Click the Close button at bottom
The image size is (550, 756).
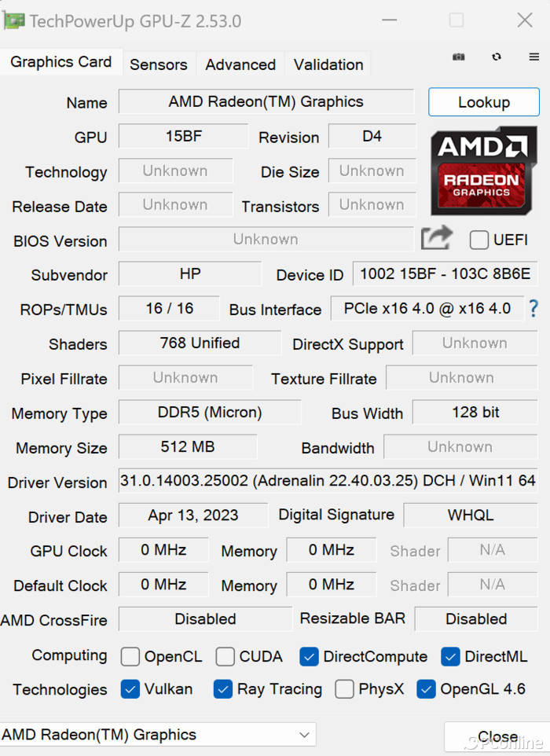coord(497,737)
